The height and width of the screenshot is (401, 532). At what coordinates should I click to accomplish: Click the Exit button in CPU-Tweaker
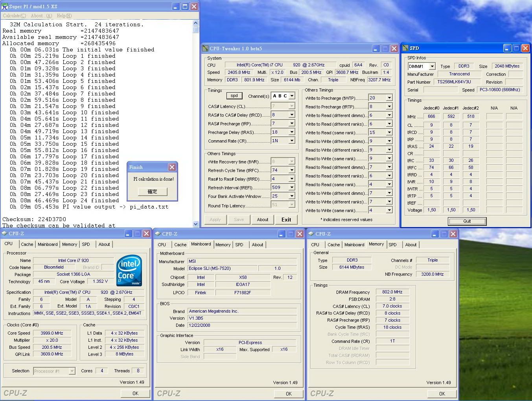click(x=286, y=220)
